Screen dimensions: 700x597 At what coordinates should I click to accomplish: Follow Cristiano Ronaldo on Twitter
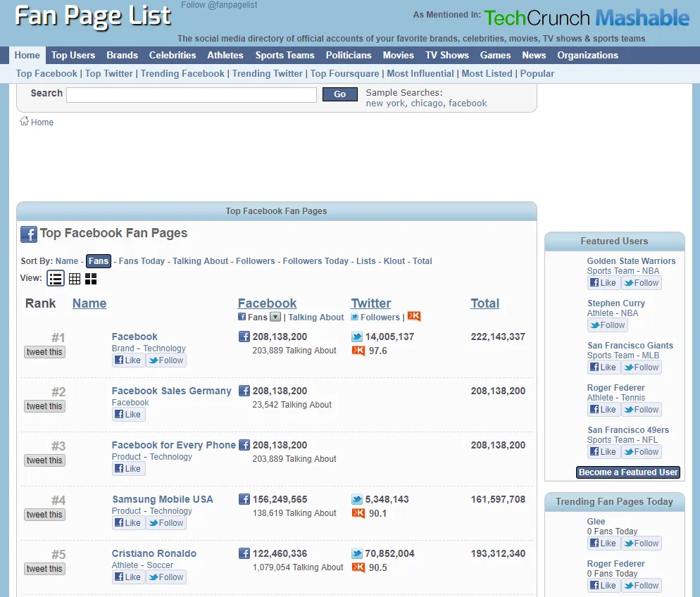[x=165, y=577]
